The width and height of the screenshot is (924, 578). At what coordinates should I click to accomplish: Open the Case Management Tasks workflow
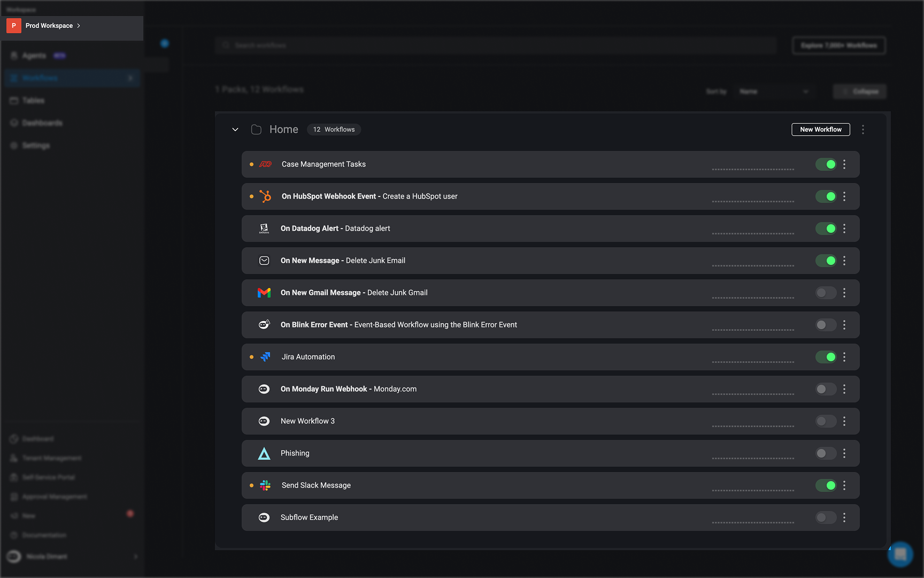coord(324,164)
